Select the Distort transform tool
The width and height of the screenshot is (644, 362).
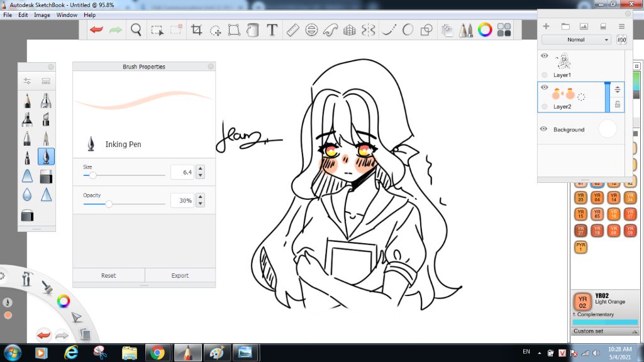coord(234,30)
